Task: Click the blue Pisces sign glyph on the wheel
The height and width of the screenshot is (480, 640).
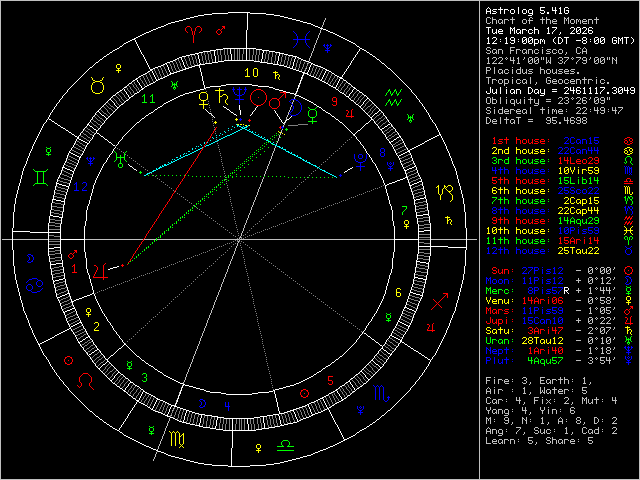Action: [x=302, y=39]
